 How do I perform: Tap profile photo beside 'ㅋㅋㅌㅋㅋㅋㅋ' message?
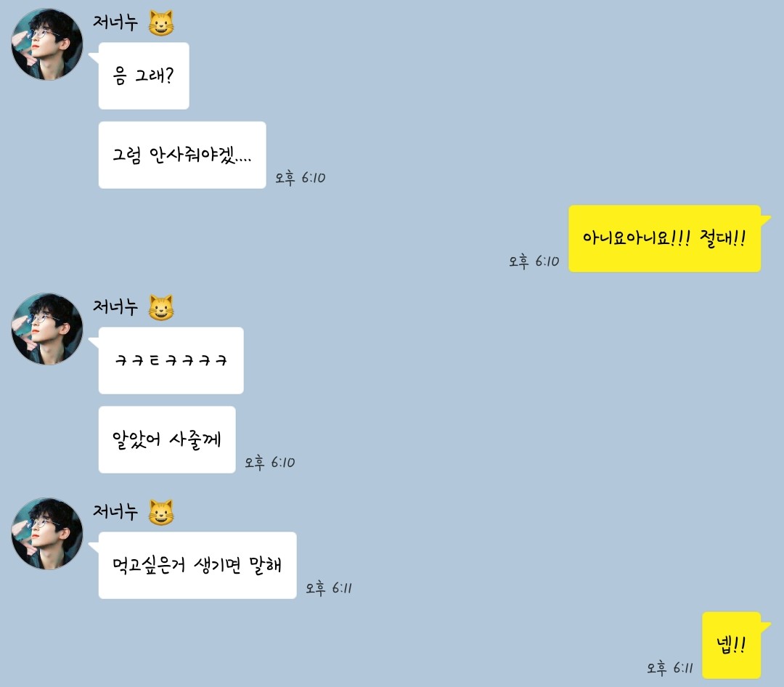click(47, 329)
